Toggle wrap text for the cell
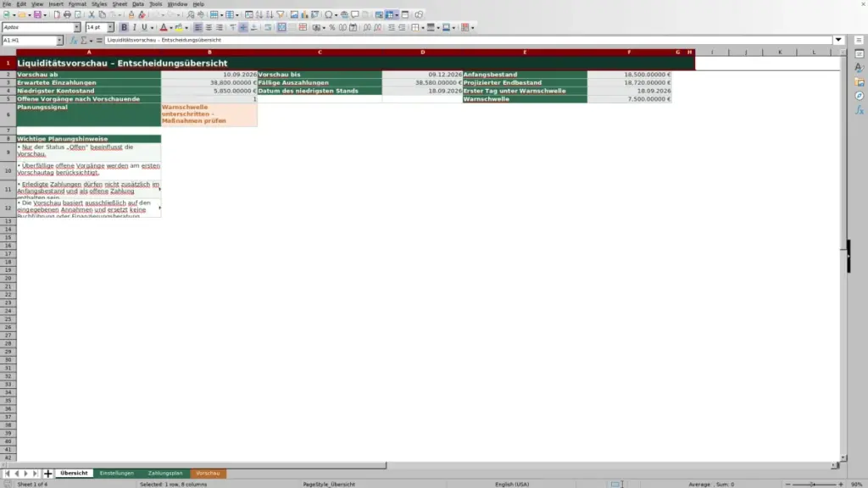The image size is (868, 488). (268, 28)
